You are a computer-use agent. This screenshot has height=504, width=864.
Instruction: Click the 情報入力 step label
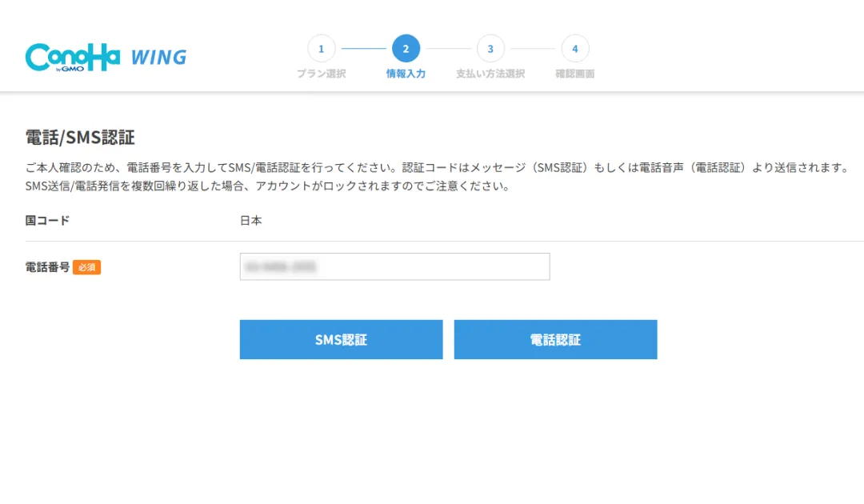pyautogui.click(x=406, y=74)
